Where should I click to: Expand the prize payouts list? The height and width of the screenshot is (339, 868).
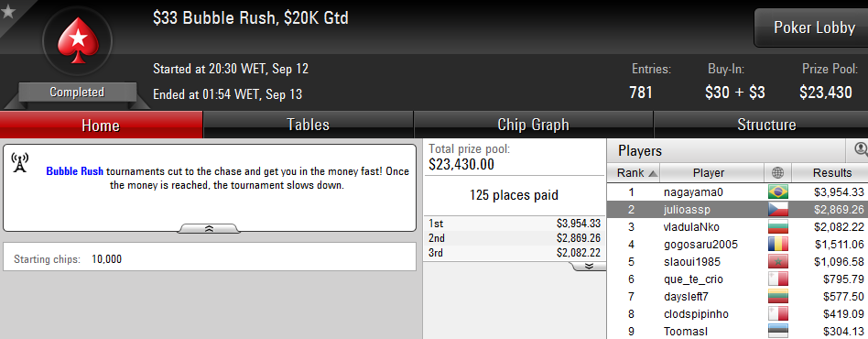coord(589,266)
